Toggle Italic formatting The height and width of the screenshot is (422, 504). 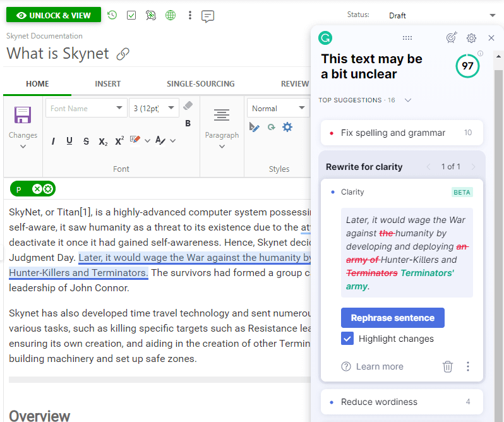[x=53, y=141]
